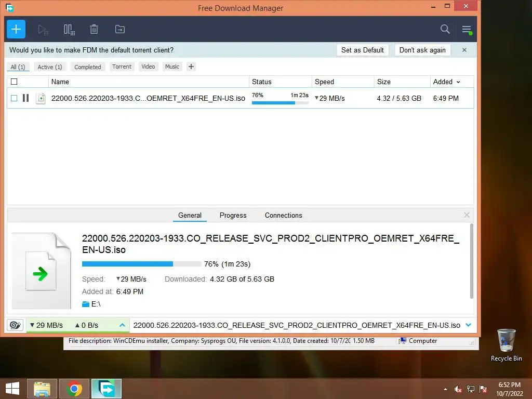Sort list by Status column header
The width and height of the screenshot is (532, 399).
click(280, 82)
